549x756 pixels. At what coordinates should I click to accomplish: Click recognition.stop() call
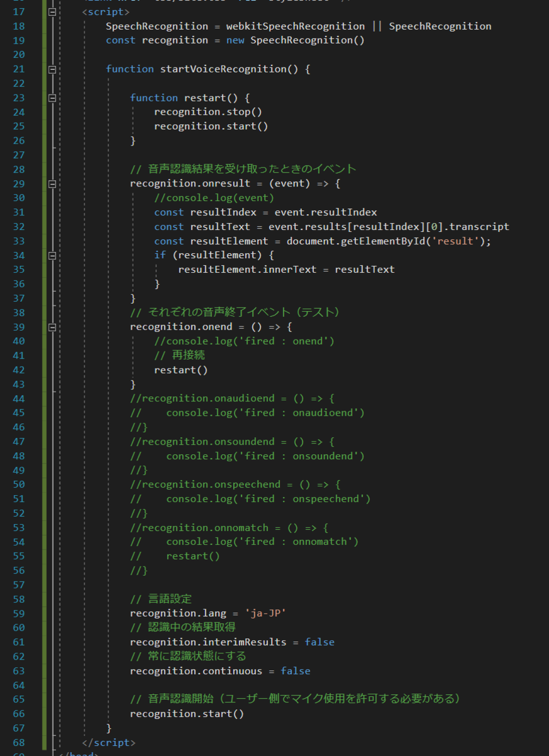[208, 112]
